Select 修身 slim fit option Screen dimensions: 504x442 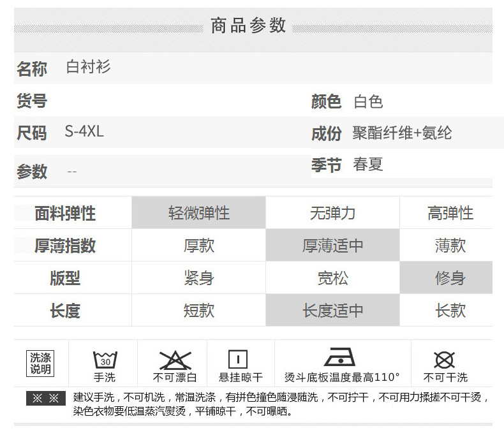450,278
